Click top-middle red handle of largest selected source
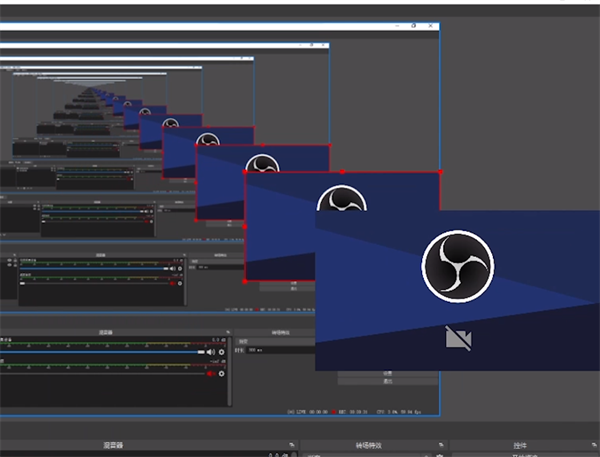 tap(342, 172)
